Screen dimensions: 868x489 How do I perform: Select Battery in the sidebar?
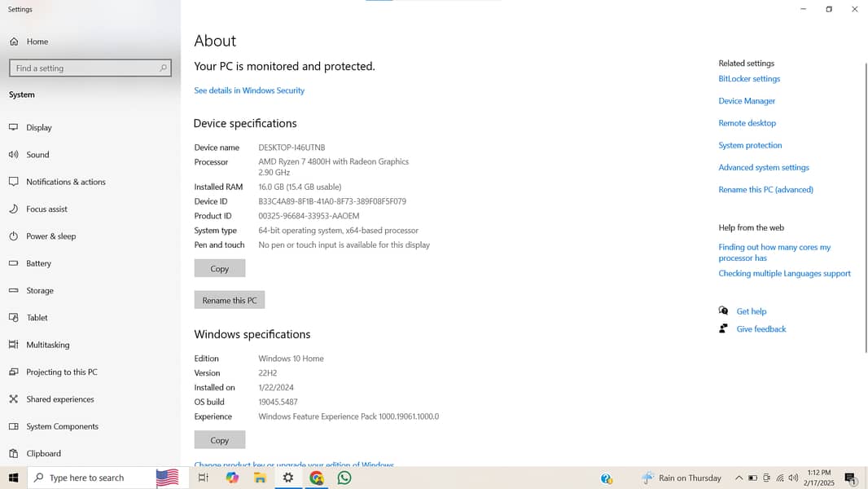tap(38, 263)
